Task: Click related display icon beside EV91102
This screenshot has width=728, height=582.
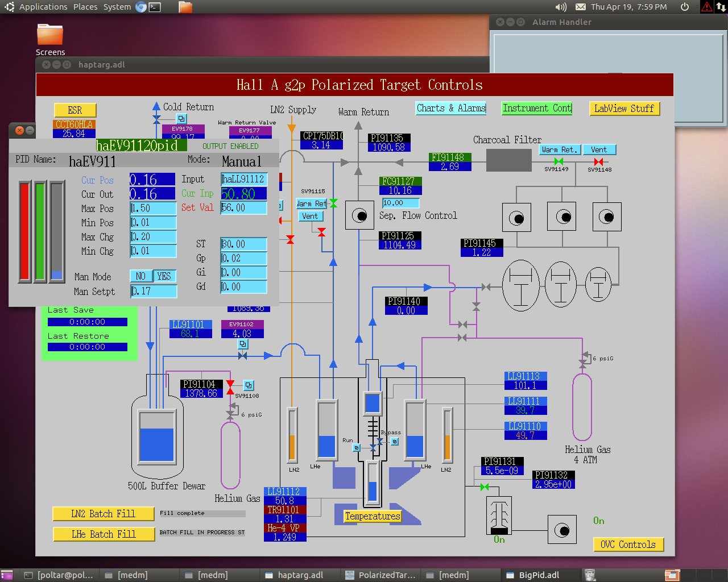Action: (x=243, y=344)
